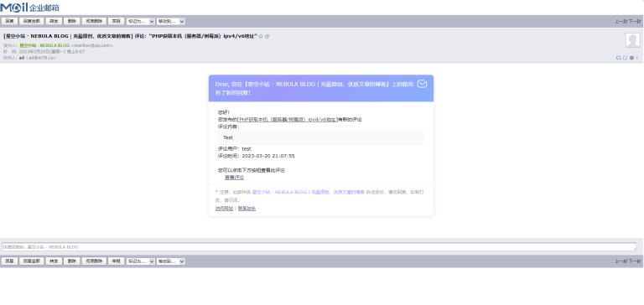The image size is (644, 305).
Task: Click the bottom 彻底删除 (Delete Permanently) button
Action: tap(94, 261)
